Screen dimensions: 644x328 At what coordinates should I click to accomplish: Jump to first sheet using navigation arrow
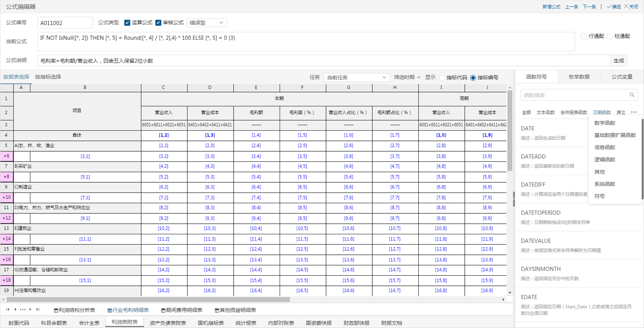7,309
